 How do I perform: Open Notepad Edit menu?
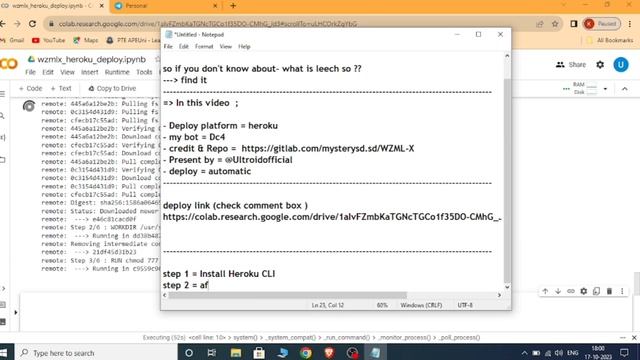184,47
